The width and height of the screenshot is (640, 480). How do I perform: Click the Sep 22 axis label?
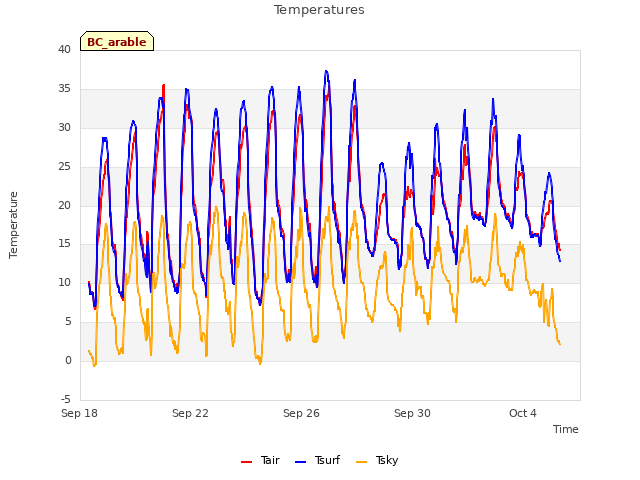[x=190, y=413]
